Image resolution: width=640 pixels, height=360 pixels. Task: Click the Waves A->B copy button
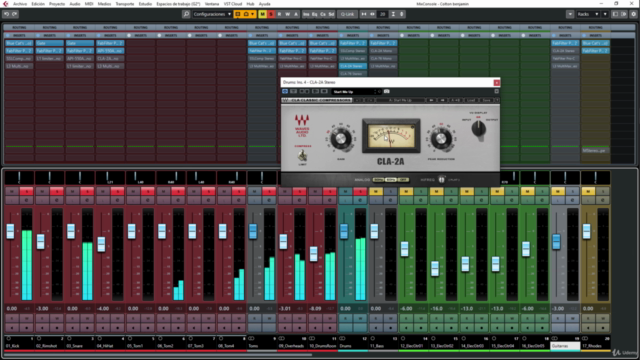coord(456,100)
